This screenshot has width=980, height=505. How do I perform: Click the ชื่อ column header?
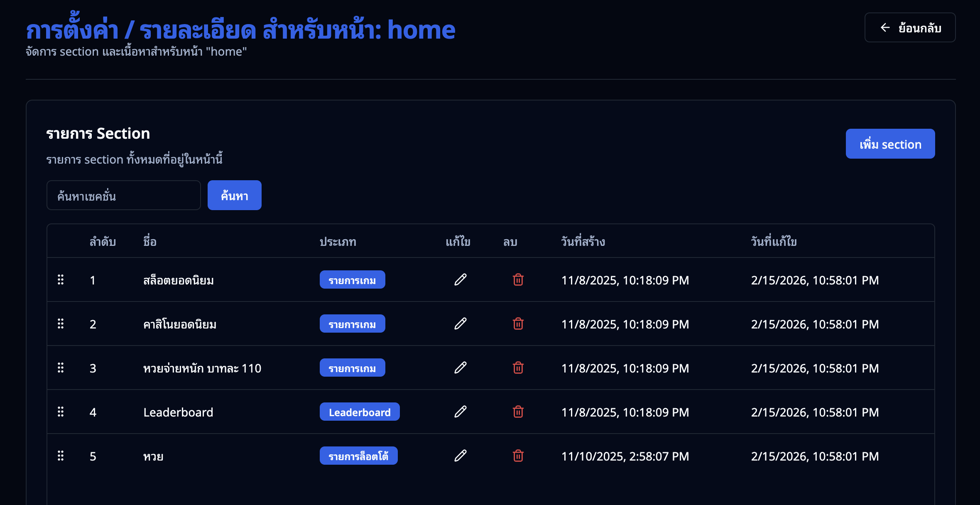pyautogui.click(x=150, y=241)
